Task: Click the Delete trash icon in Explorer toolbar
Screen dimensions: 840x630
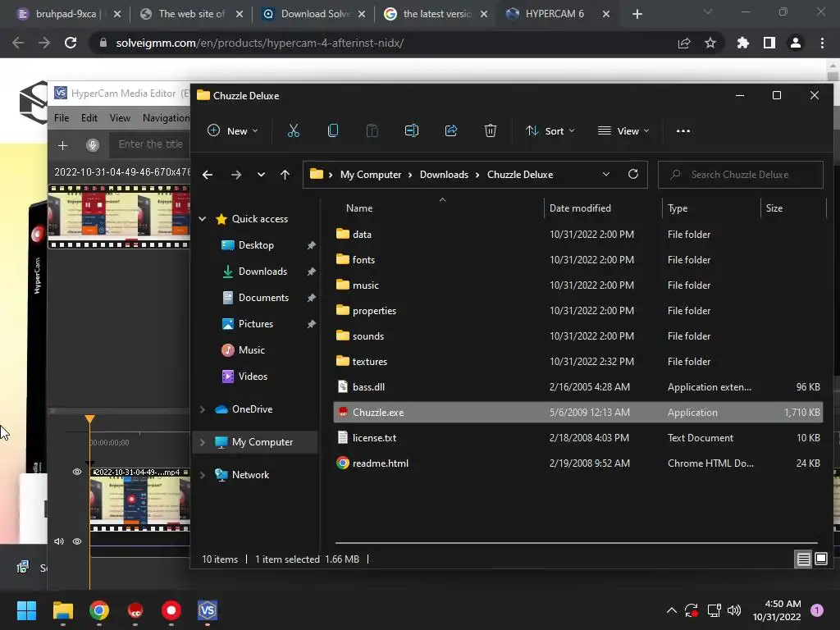Action: point(491,130)
